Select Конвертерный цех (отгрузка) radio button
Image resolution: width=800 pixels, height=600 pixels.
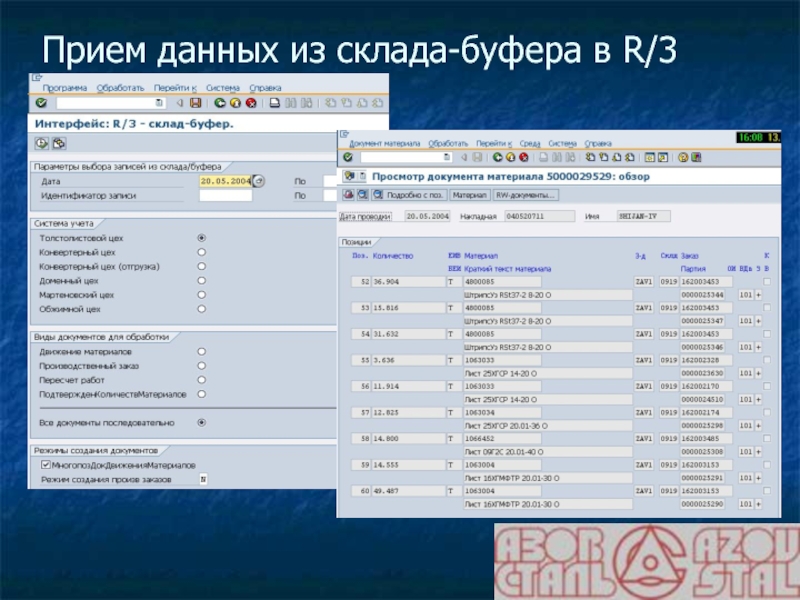click(x=202, y=266)
